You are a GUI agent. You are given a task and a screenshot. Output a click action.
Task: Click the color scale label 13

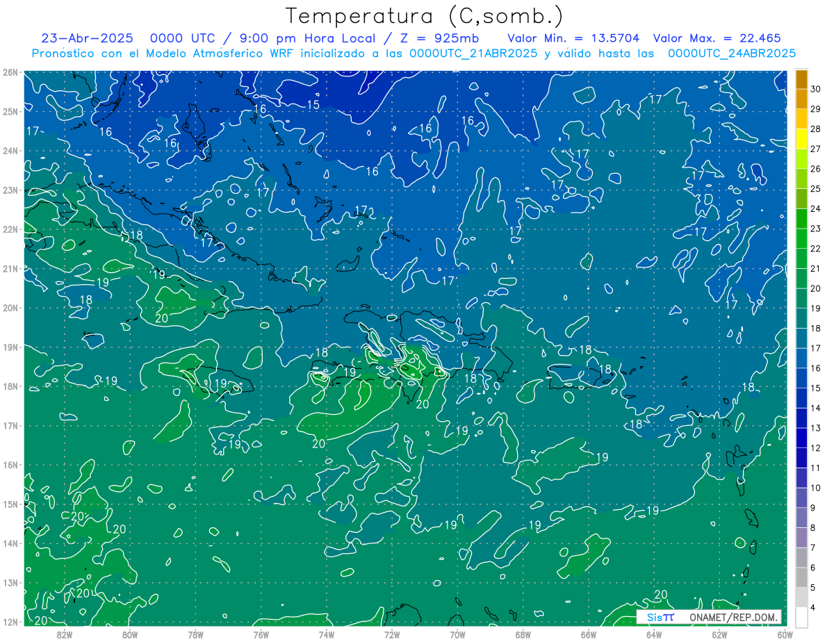click(816, 428)
